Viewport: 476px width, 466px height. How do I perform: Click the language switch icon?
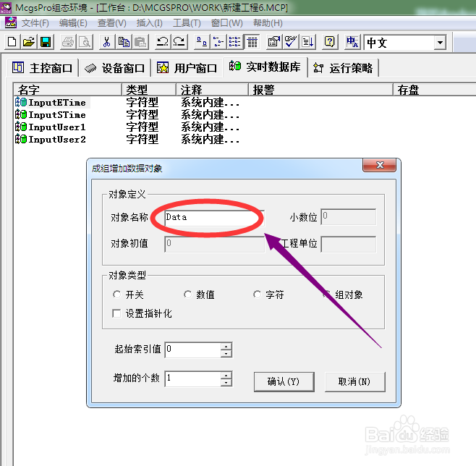point(352,42)
